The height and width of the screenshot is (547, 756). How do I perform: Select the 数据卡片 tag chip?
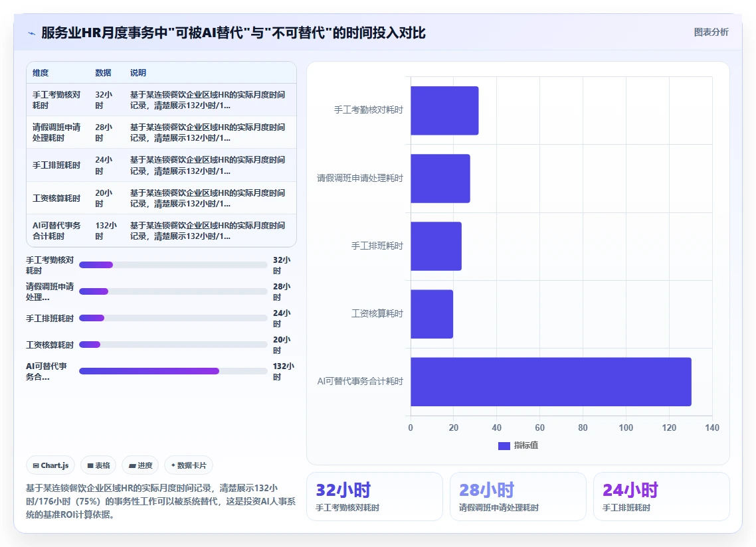click(x=189, y=465)
